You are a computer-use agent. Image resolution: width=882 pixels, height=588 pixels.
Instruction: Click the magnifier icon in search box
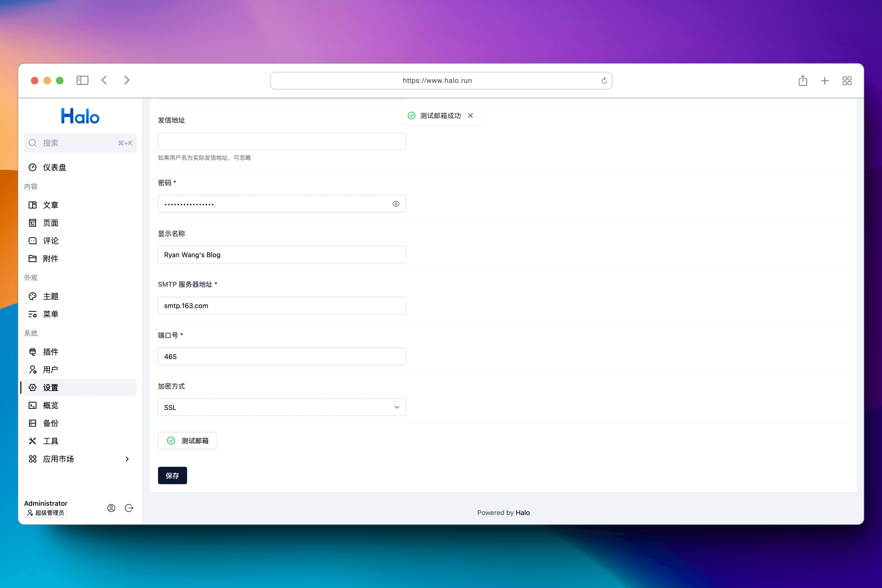(x=33, y=143)
